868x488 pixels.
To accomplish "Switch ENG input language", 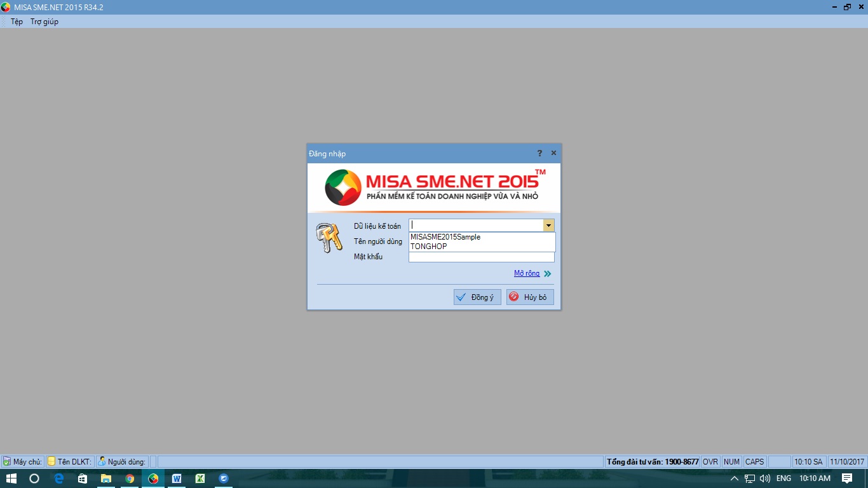I will pos(783,478).
